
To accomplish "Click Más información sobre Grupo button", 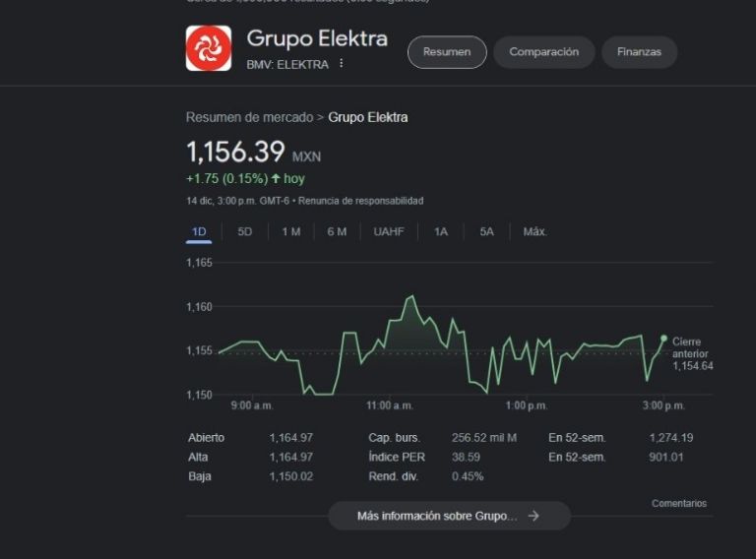I will point(449,516).
